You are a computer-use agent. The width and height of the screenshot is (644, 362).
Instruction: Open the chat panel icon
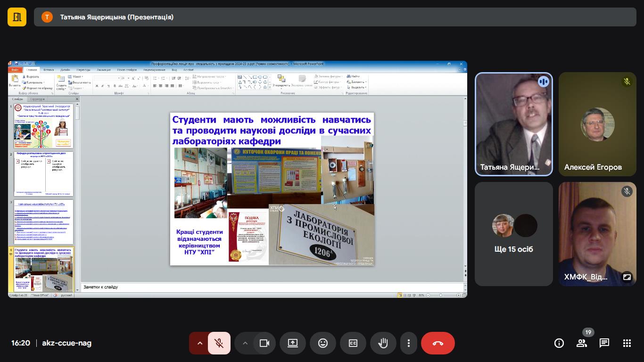604,343
